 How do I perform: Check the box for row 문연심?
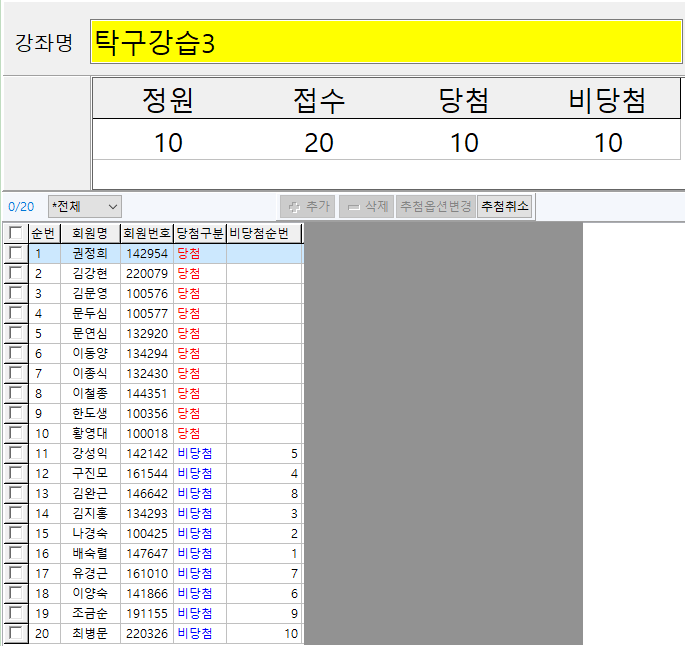tap(16, 333)
